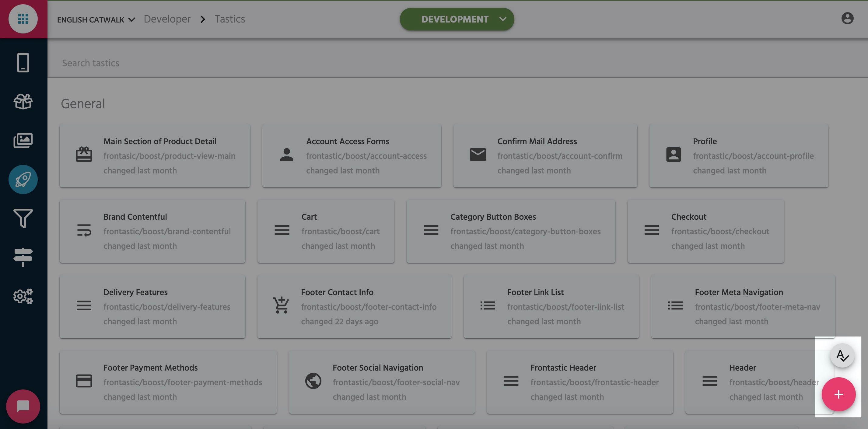Open the gears settings sidebar icon
This screenshot has width=868, height=429.
click(x=23, y=296)
